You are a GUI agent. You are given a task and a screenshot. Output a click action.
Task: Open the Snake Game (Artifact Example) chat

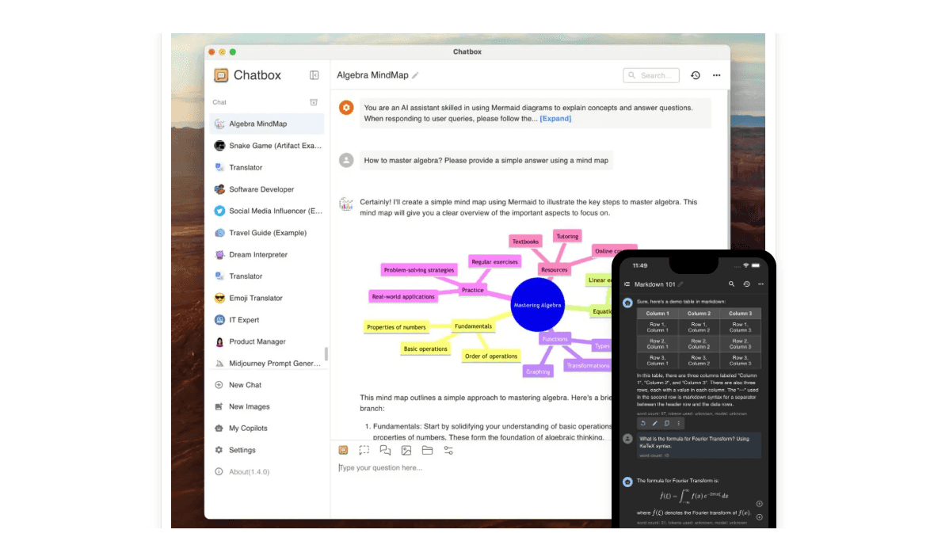coord(267,146)
